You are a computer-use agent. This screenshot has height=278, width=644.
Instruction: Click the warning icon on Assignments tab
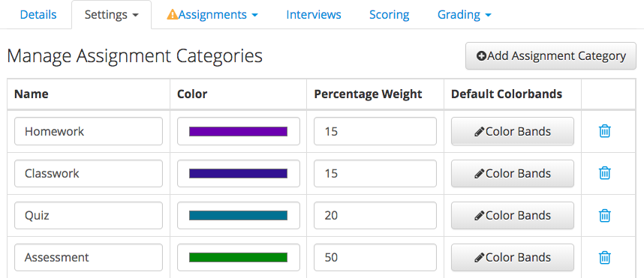173,15
